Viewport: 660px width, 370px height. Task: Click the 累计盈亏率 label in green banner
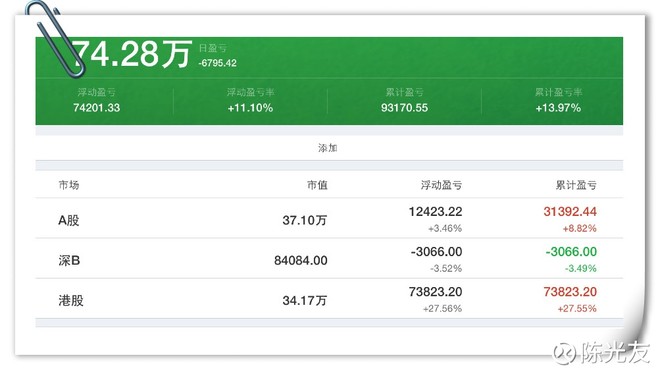[558, 92]
